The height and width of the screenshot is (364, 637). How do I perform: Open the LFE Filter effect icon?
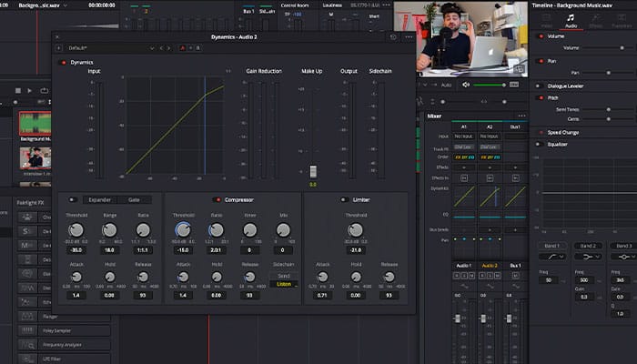tap(27, 359)
